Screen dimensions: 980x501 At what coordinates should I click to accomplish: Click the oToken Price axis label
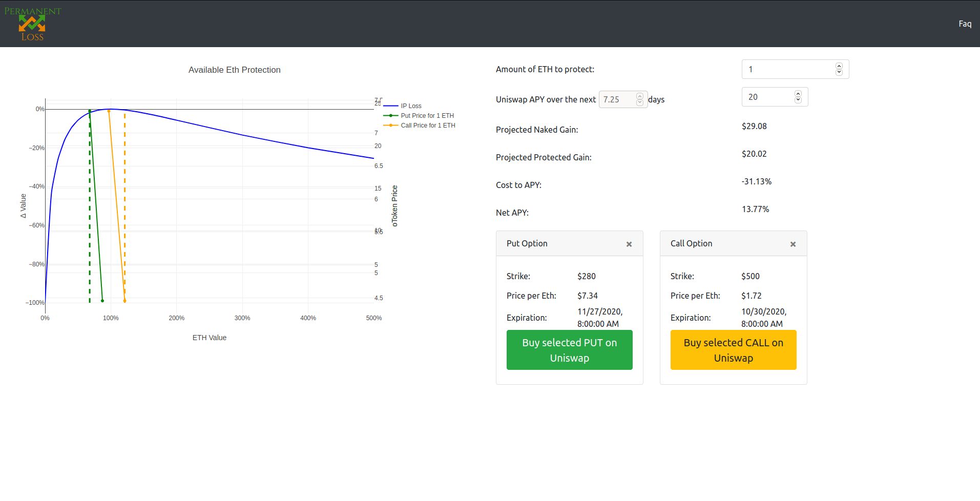coord(394,206)
